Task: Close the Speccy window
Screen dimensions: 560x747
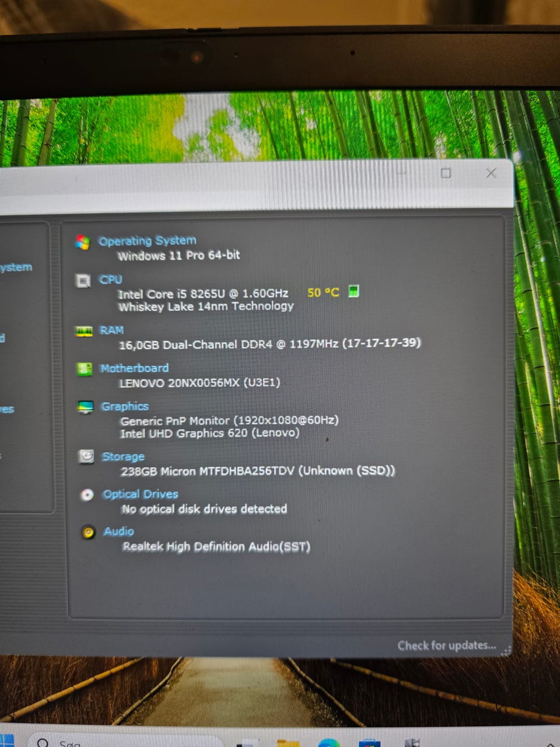Action: coord(491,173)
